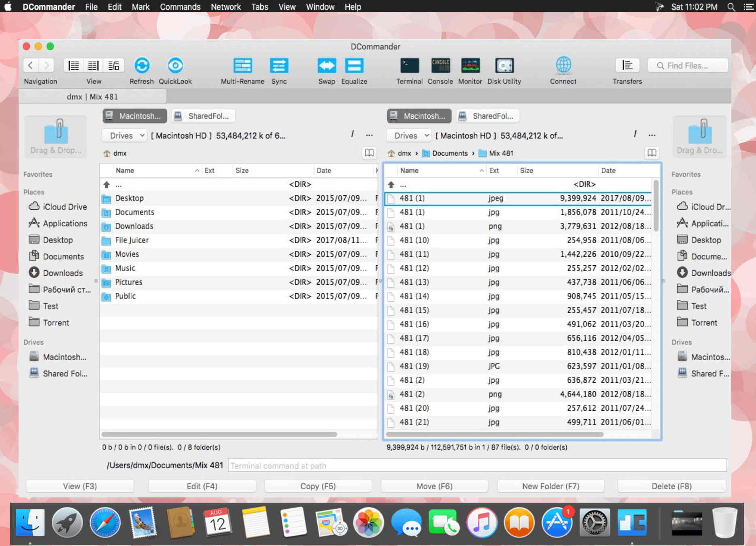Open iCloud Drive in left sidebar
Screen dimensions: 756x546
pyautogui.click(x=58, y=207)
